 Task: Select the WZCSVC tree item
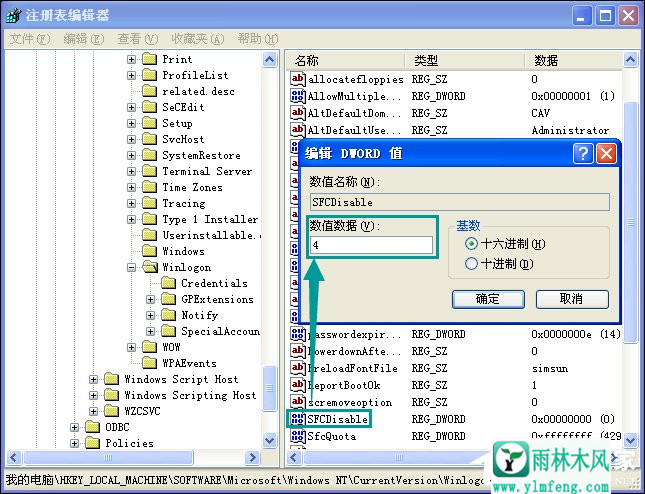point(142,411)
